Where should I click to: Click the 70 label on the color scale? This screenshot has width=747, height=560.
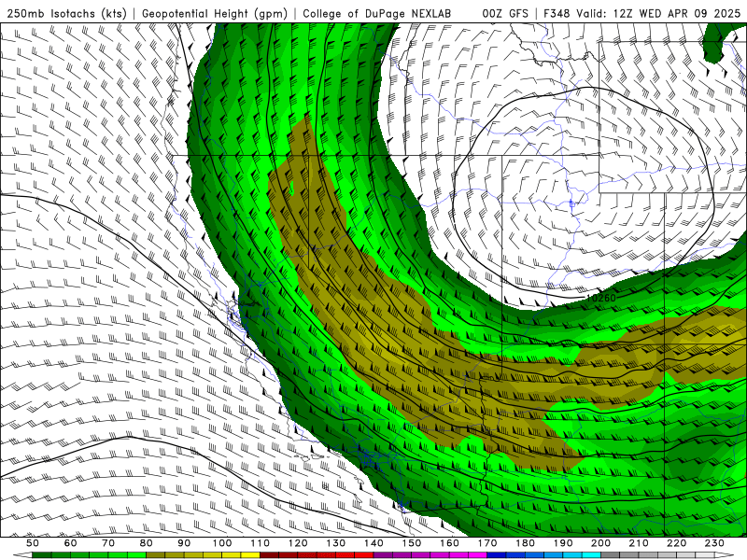(108, 543)
